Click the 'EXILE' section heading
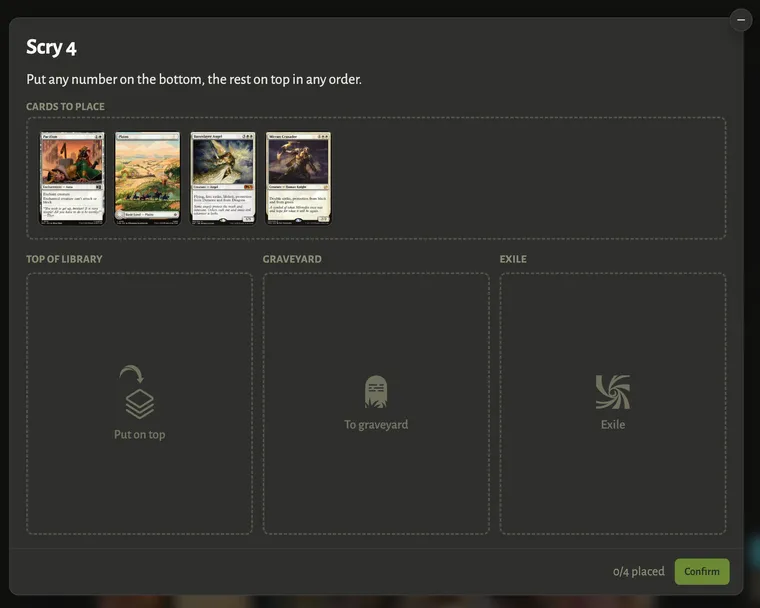 pyautogui.click(x=513, y=259)
